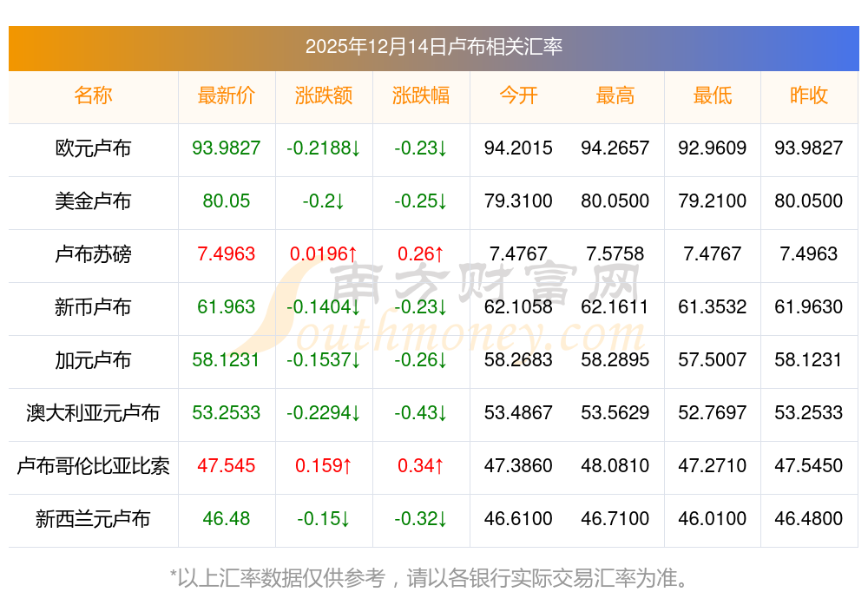Viewport: 868px width, 605px height.
Task: Click the low value 92.9609
Action: pyautogui.click(x=713, y=148)
